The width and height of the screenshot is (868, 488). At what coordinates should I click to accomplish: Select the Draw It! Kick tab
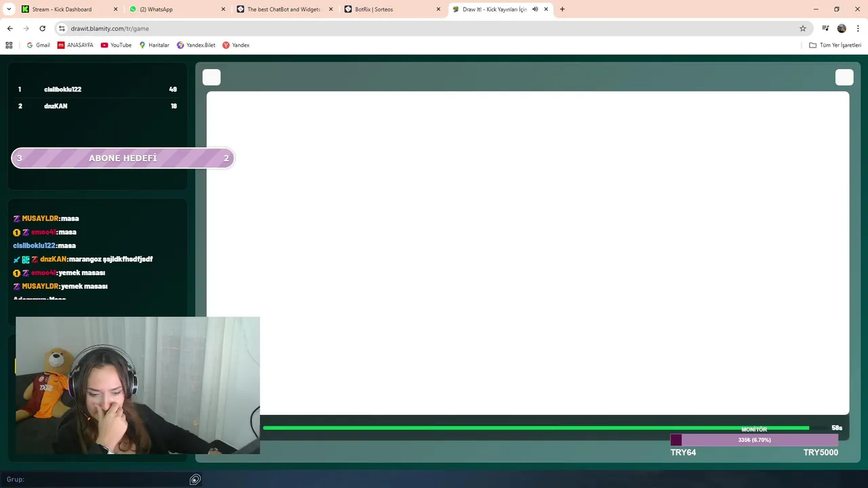tap(494, 9)
